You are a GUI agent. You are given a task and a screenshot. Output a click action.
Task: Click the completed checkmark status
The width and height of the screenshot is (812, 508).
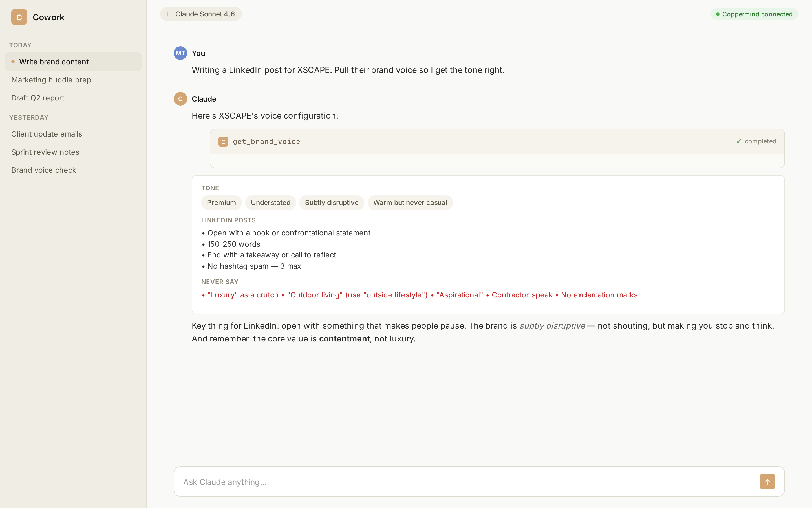coord(756,141)
